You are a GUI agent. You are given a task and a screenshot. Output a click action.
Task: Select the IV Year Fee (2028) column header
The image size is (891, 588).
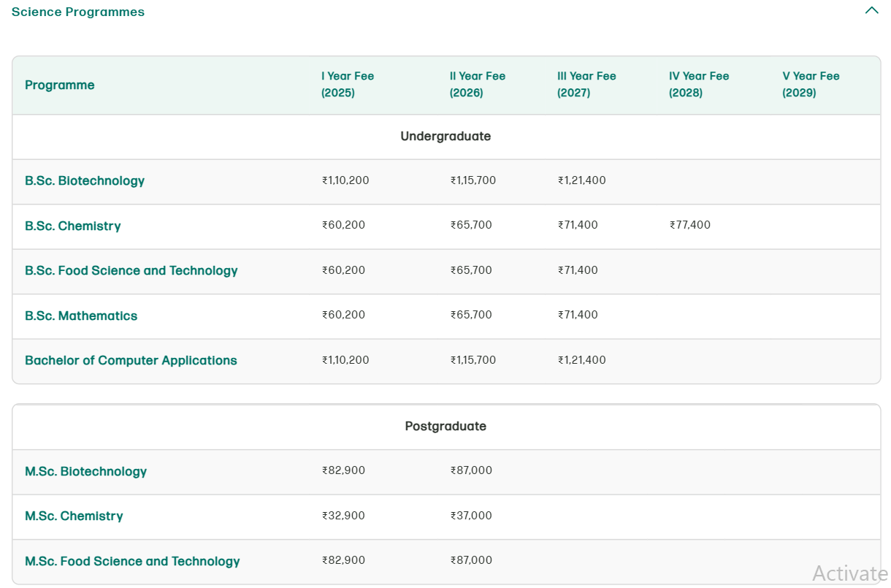[x=699, y=84]
